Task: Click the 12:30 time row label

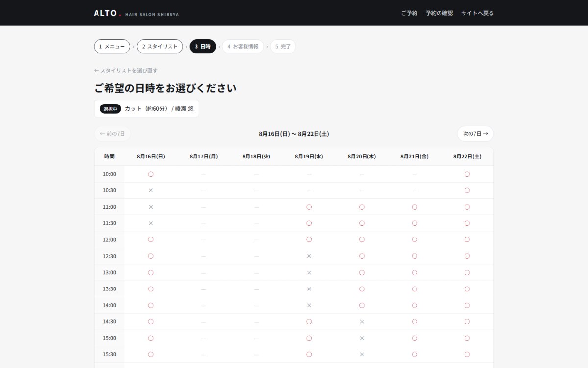Action: [109, 256]
